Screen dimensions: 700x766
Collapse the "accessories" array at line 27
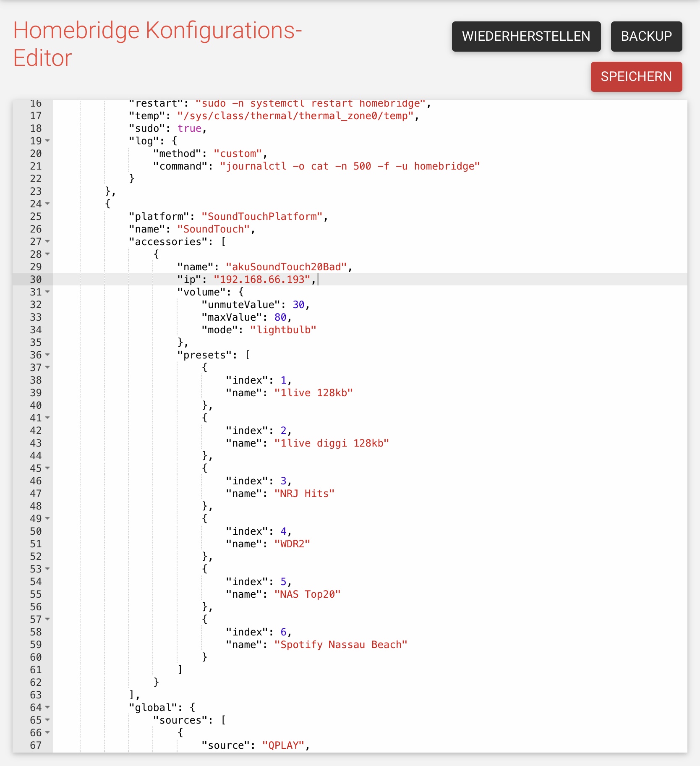point(47,241)
